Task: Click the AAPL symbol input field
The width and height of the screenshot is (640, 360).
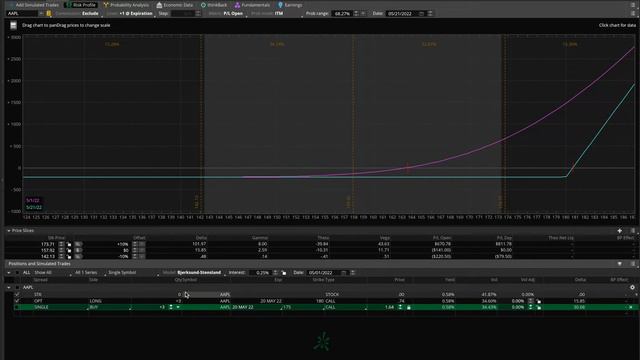Action: (x=22, y=13)
